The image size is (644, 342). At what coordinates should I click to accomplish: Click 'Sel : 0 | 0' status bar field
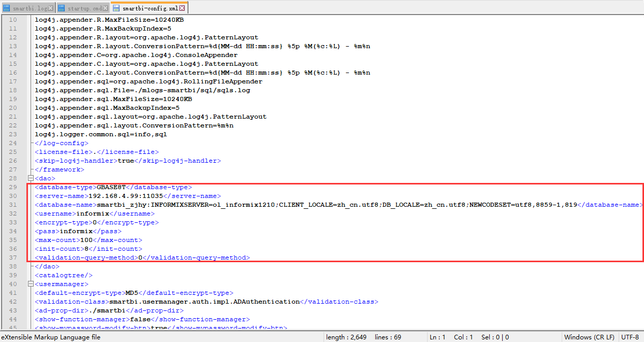[x=495, y=337]
